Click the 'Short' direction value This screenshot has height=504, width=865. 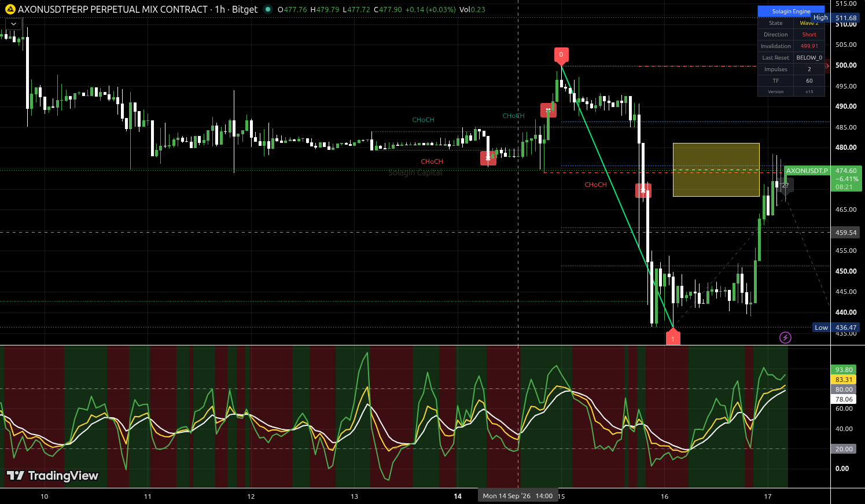809,35
